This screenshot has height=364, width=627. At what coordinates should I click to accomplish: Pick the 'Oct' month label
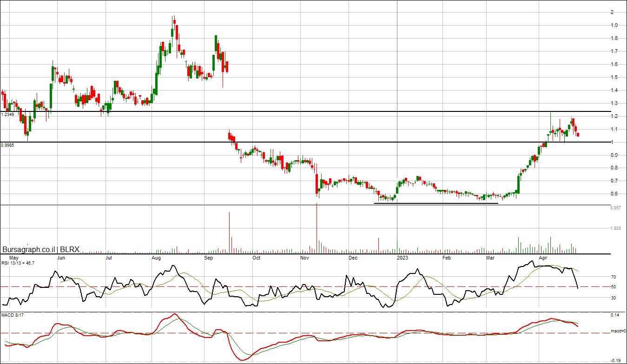coord(256,257)
